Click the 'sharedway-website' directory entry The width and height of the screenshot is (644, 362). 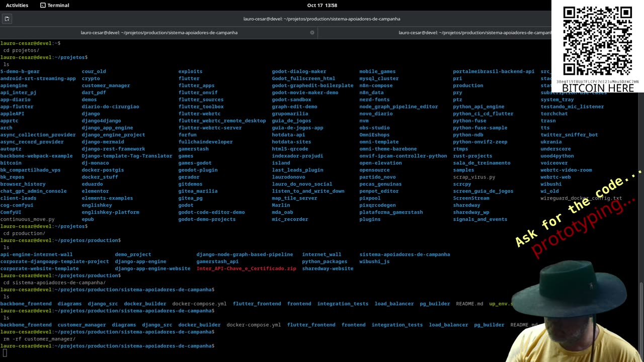tap(328, 268)
